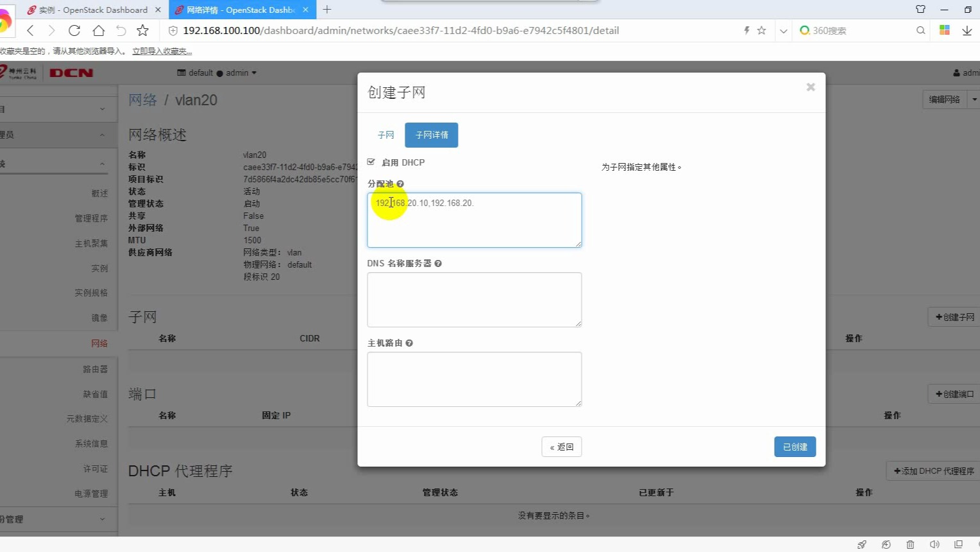Open the default admin project dropdown
The image size is (980, 552).
(x=217, y=73)
